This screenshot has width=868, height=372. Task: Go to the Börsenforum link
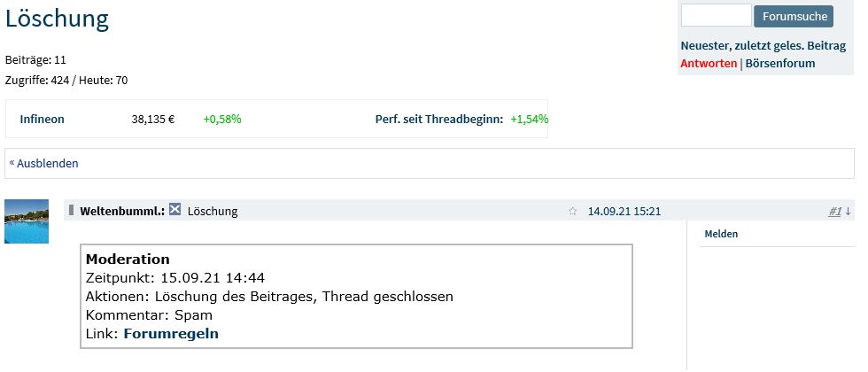(780, 64)
